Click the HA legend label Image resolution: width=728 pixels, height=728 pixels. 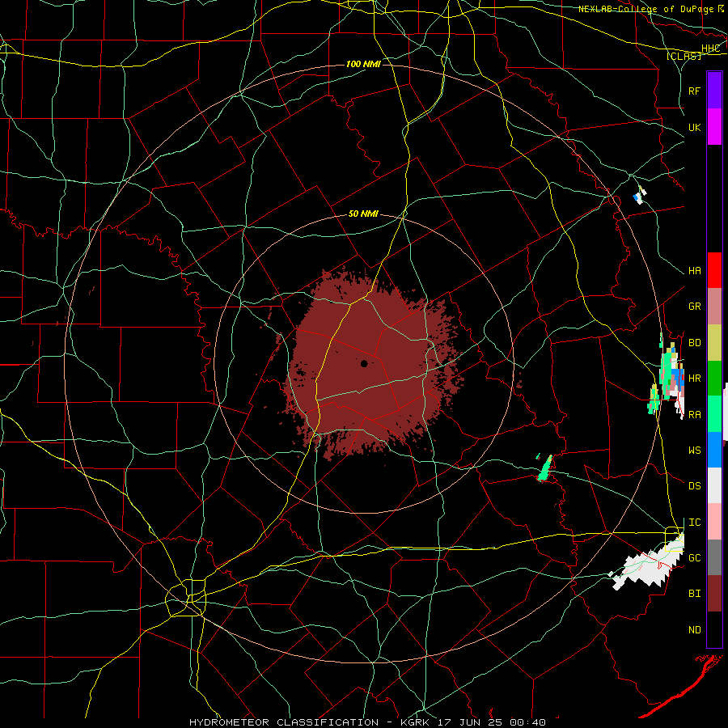pyautogui.click(x=694, y=271)
